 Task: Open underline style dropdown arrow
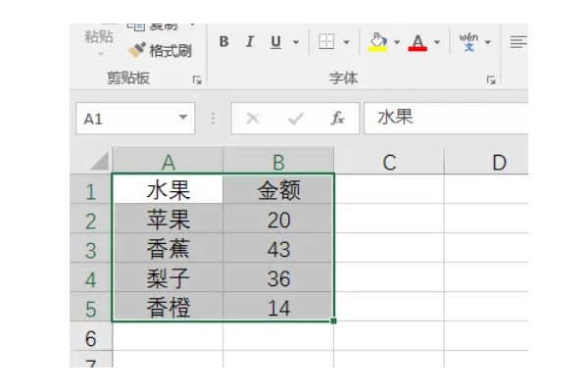[296, 42]
